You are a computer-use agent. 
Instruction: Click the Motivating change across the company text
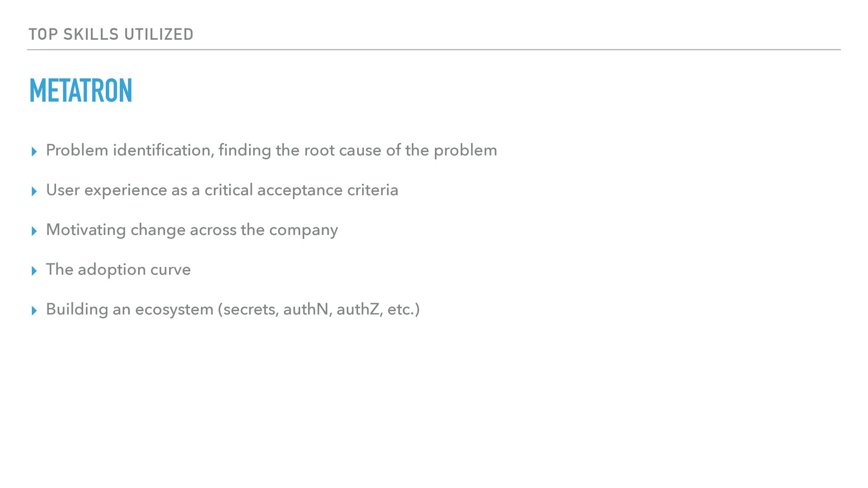[x=192, y=230]
